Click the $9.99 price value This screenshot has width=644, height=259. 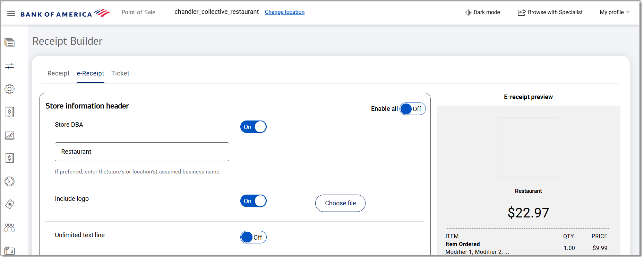[600, 248]
